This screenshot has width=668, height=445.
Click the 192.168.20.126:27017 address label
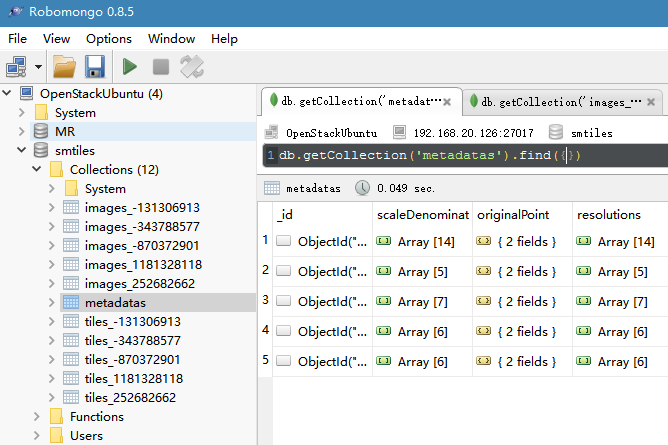(x=473, y=133)
